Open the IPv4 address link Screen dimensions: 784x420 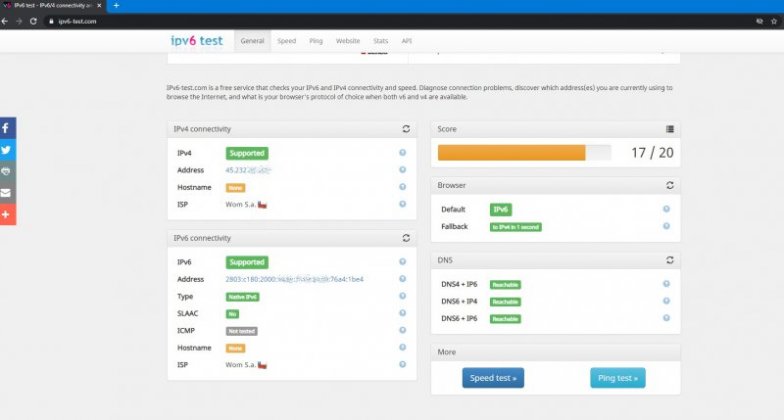pos(248,170)
